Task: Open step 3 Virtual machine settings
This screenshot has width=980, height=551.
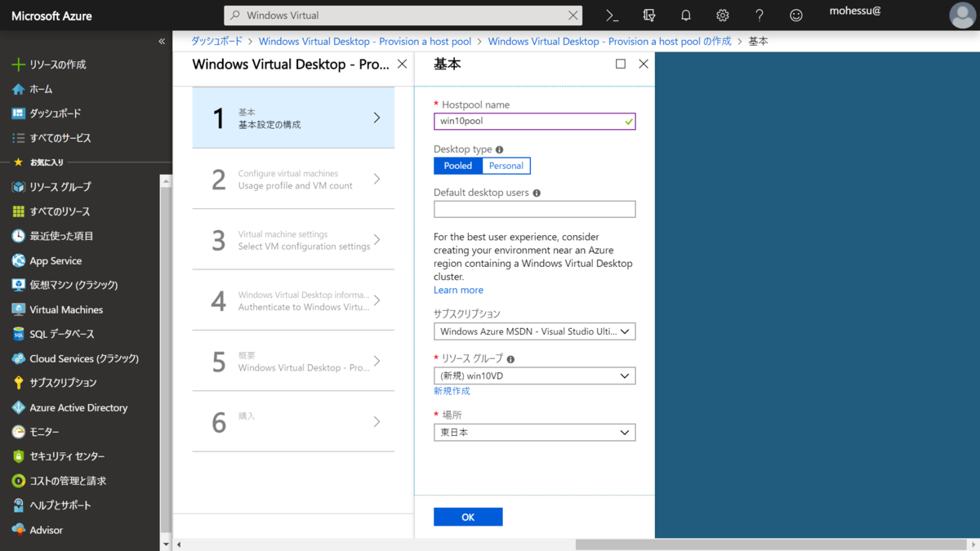Action: coord(293,240)
